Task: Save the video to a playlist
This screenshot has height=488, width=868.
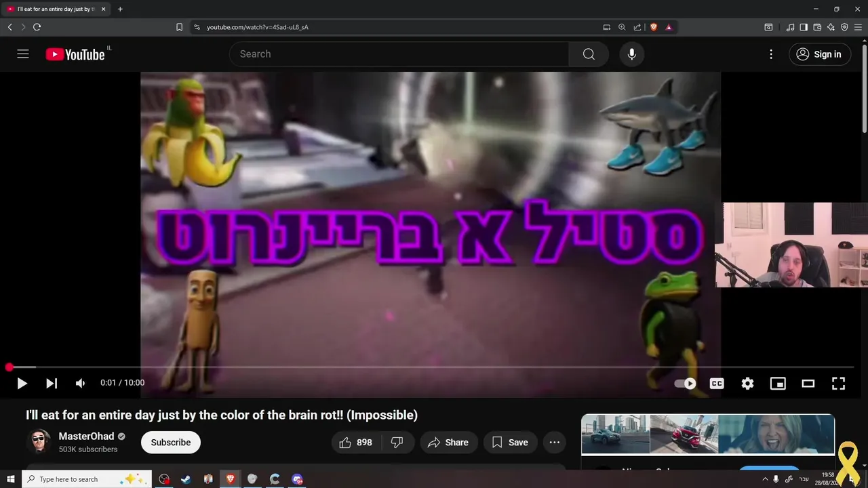Action: click(x=510, y=443)
